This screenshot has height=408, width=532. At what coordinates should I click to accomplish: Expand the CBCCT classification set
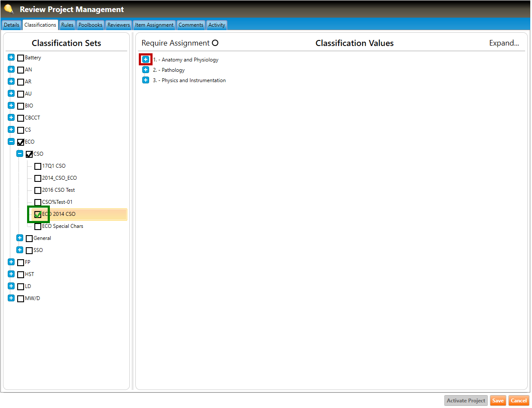(x=11, y=118)
